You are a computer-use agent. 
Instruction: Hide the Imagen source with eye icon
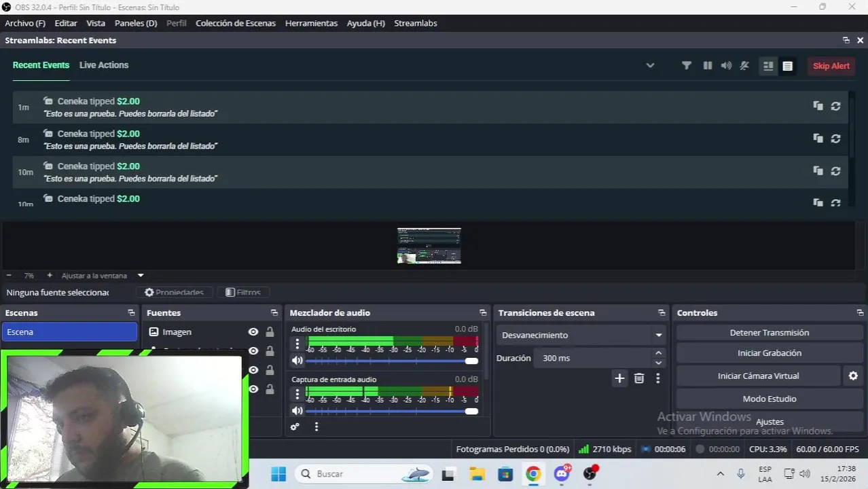pyautogui.click(x=253, y=332)
